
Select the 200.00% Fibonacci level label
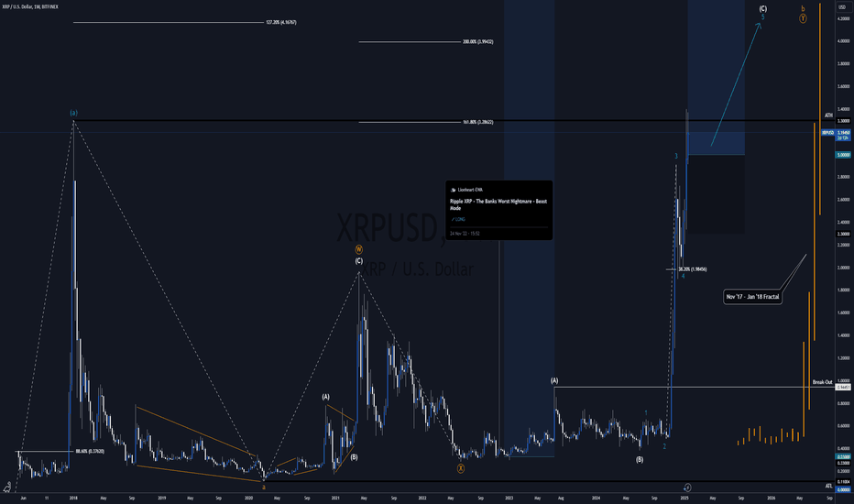point(477,41)
